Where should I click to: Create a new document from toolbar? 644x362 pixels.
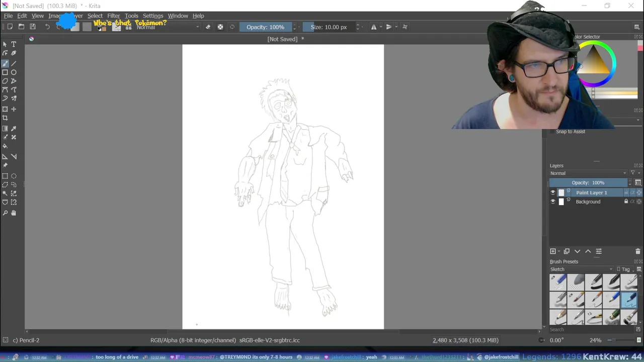[10, 27]
